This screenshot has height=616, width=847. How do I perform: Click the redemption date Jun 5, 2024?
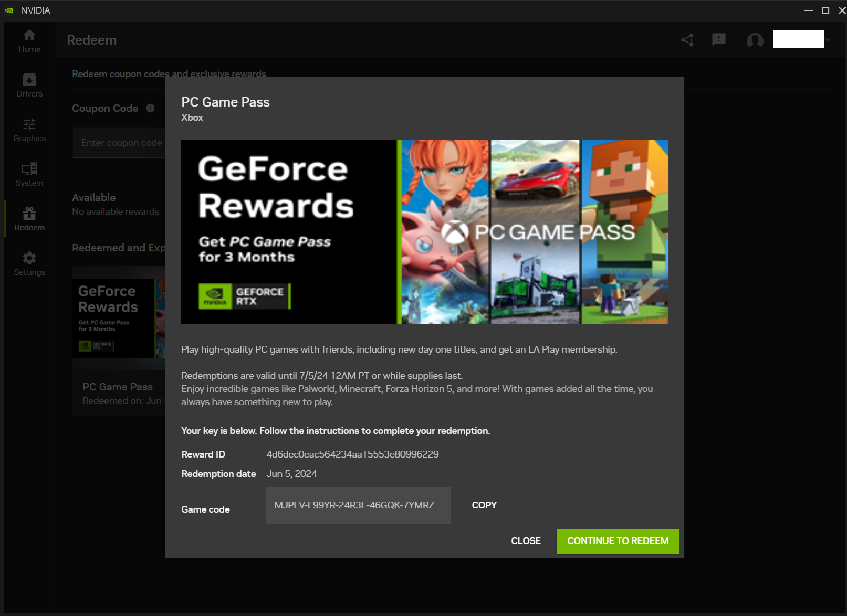(x=291, y=474)
